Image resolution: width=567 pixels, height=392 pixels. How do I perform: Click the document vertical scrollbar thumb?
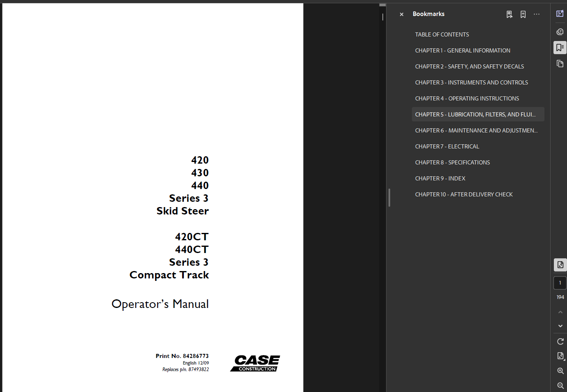(x=382, y=5)
